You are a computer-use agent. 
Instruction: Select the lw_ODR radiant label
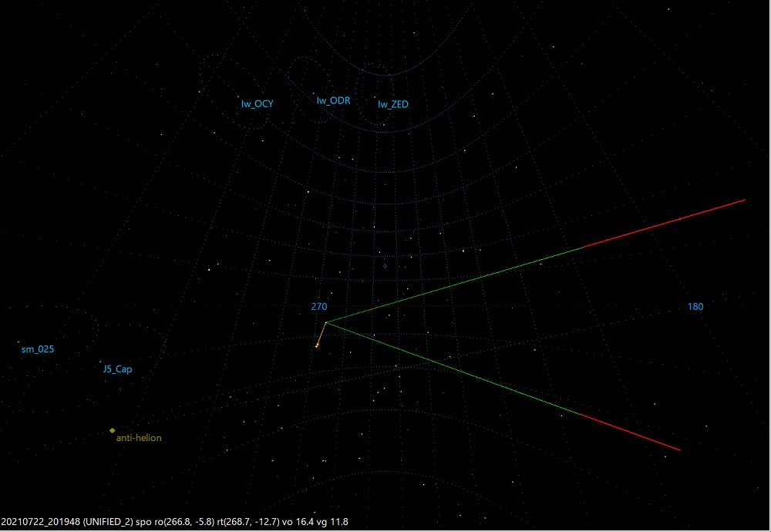(333, 100)
